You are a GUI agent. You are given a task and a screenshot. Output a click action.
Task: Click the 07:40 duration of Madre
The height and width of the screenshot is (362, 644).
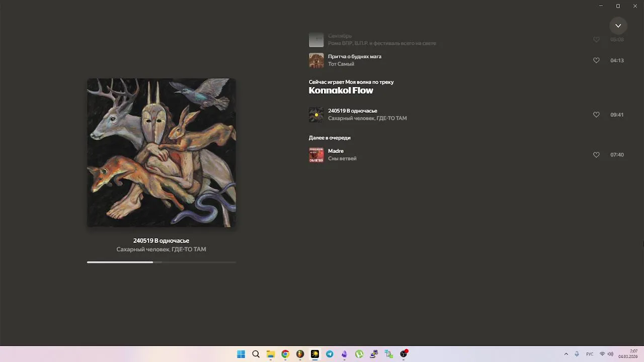(x=617, y=155)
